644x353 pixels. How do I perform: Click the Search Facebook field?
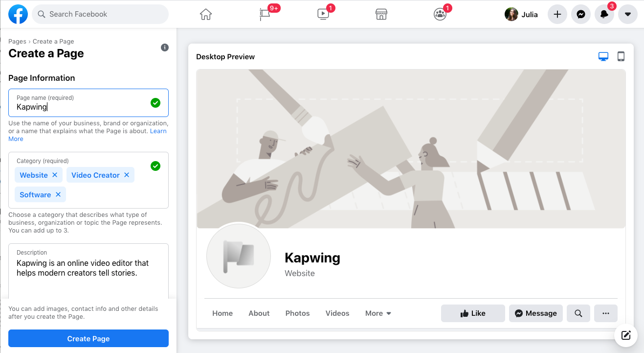point(100,15)
